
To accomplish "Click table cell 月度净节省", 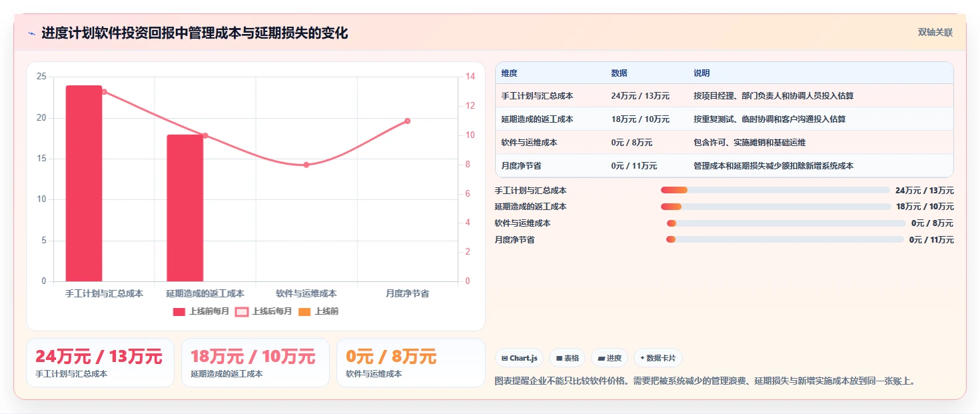I will click(521, 166).
